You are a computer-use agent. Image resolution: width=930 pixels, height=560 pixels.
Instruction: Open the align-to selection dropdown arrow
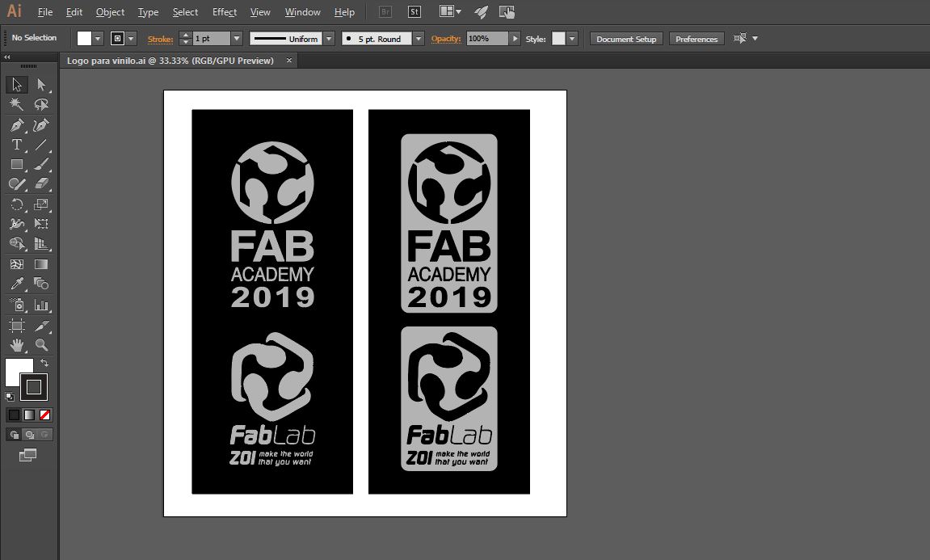click(x=755, y=39)
